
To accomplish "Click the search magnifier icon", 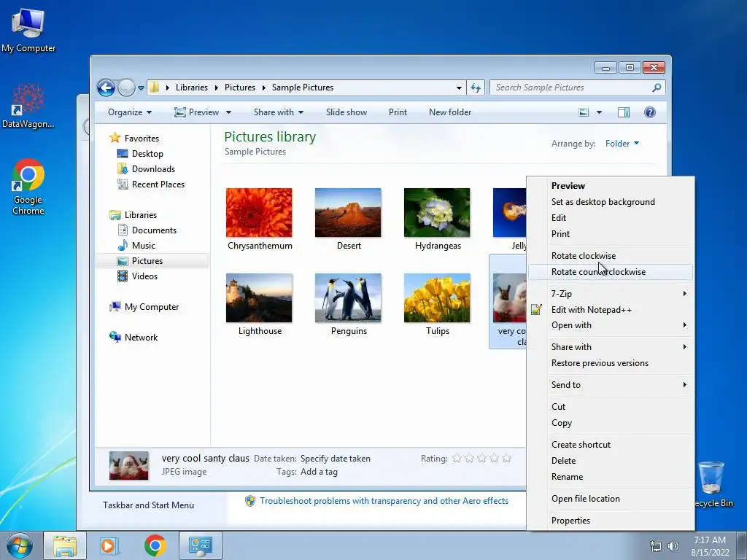I will 657,87.
